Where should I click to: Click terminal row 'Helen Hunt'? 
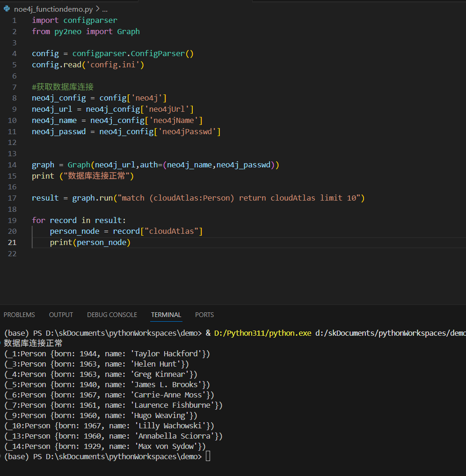(x=96, y=364)
